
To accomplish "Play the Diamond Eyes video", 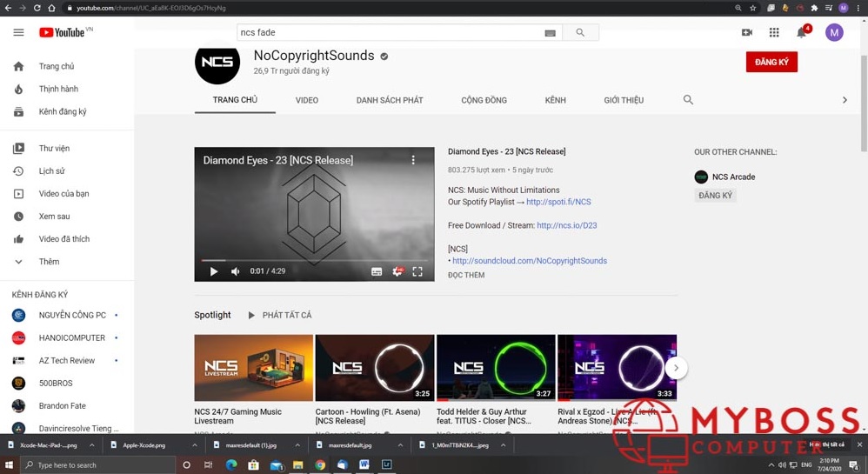I will pos(214,271).
